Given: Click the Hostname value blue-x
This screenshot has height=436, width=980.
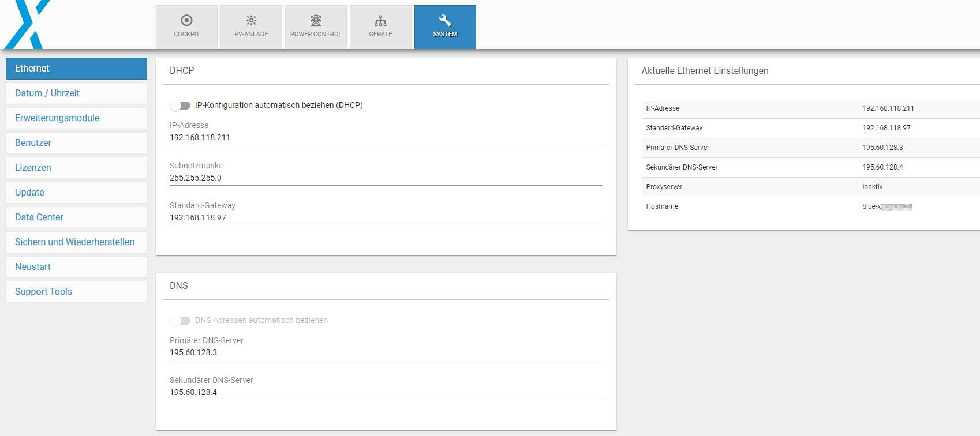Looking at the screenshot, I should coord(887,206).
